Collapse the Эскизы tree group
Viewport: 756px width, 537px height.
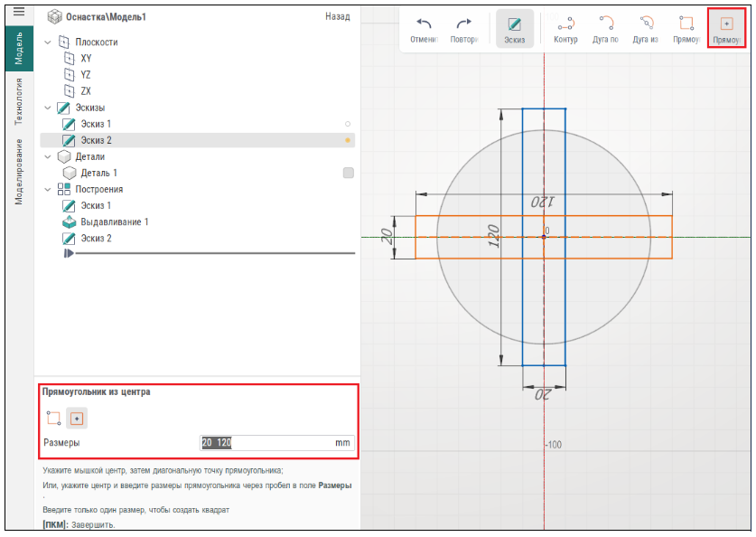tap(48, 108)
